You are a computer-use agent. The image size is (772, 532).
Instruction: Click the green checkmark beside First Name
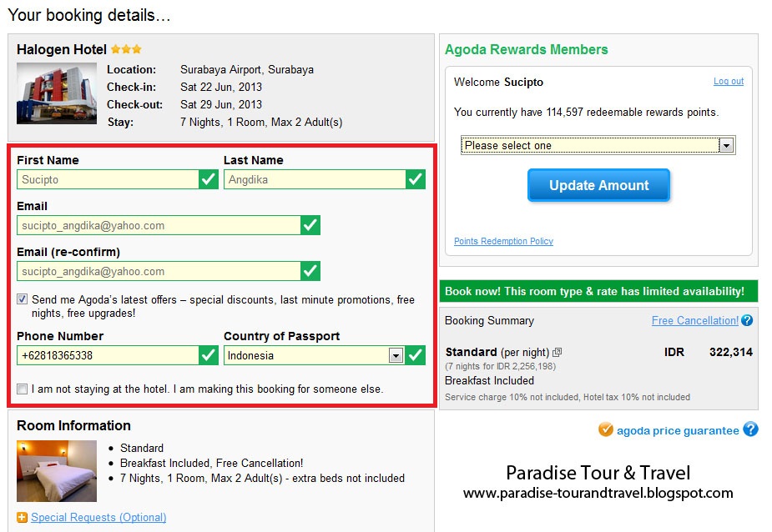point(209,179)
